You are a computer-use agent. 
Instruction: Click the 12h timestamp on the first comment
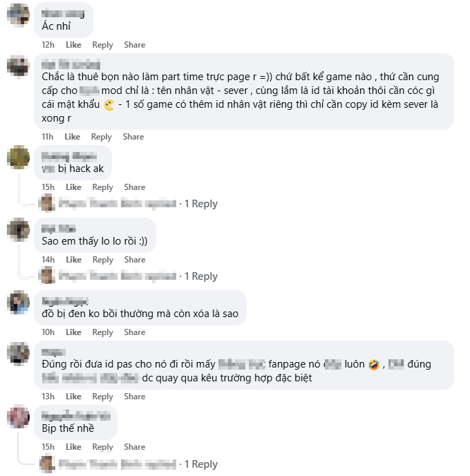pos(48,45)
